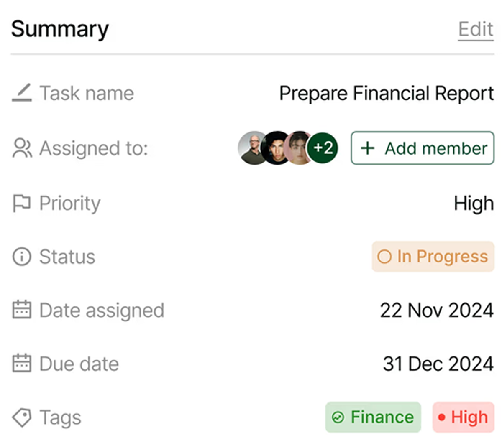
Task: Click the info circle icon beside Status
Action: click(x=22, y=257)
